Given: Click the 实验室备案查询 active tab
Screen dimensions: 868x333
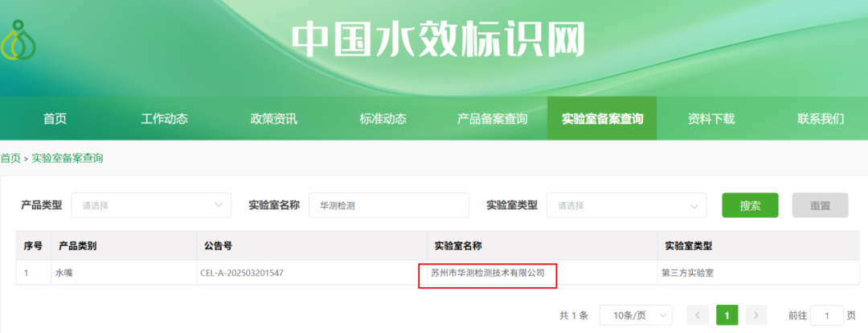Looking at the screenshot, I should tap(602, 119).
